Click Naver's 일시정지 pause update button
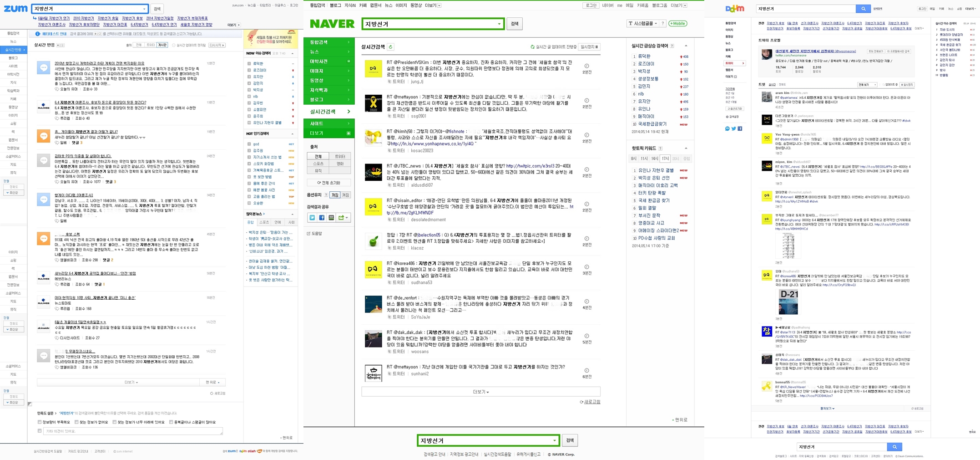 590,47
